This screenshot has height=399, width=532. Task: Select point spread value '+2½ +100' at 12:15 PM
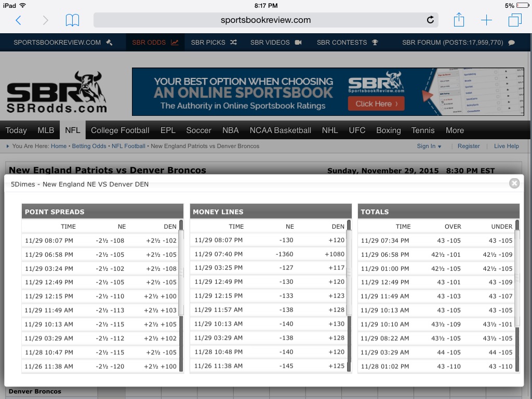(160, 296)
